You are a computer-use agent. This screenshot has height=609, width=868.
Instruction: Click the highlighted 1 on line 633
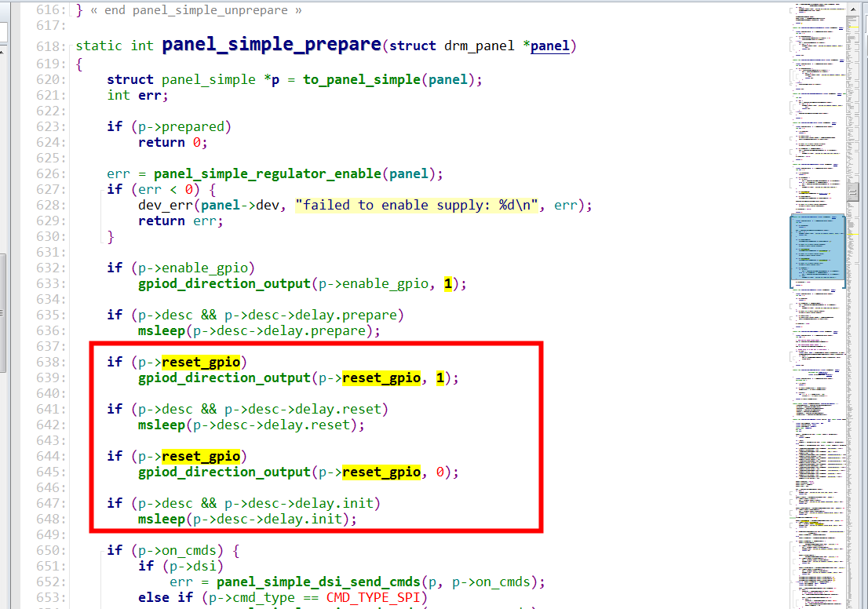pos(448,284)
